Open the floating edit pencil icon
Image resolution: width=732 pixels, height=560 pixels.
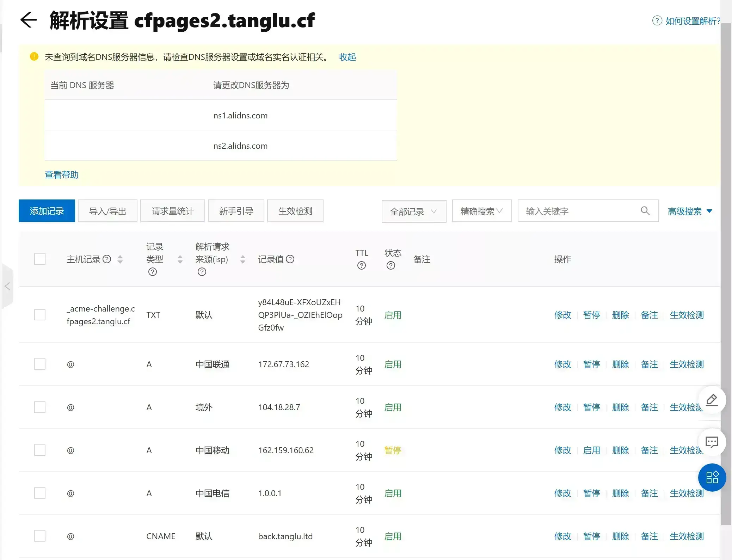click(x=712, y=400)
